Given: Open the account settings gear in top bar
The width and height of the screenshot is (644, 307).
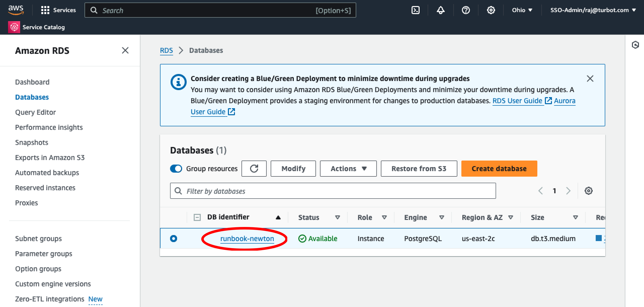Looking at the screenshot, I should pyautogui.click(x=491, y=10).
